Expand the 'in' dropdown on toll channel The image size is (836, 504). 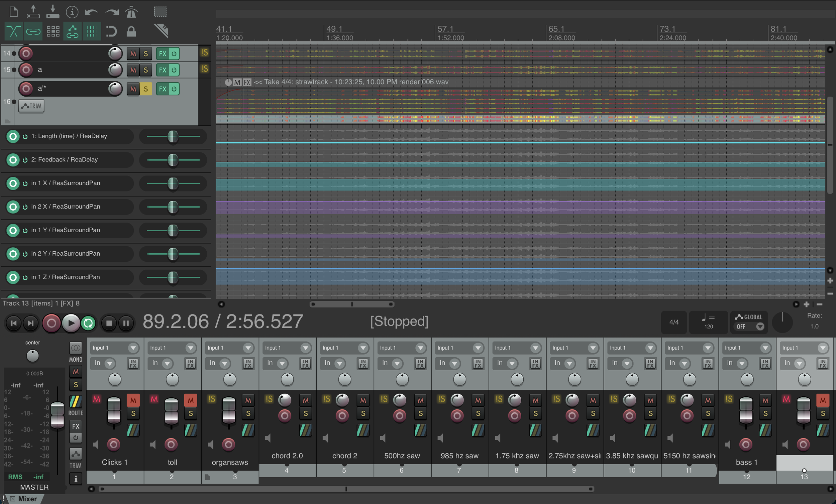(x=167, y=364)
